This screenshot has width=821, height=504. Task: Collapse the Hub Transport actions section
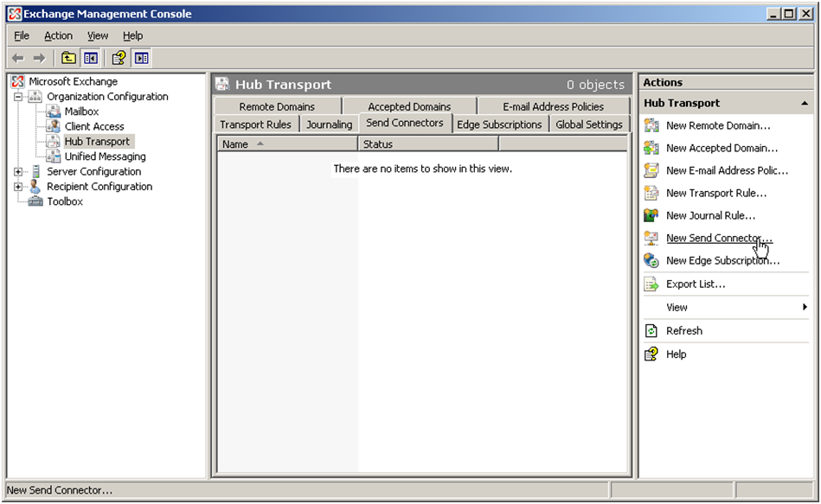805,103
